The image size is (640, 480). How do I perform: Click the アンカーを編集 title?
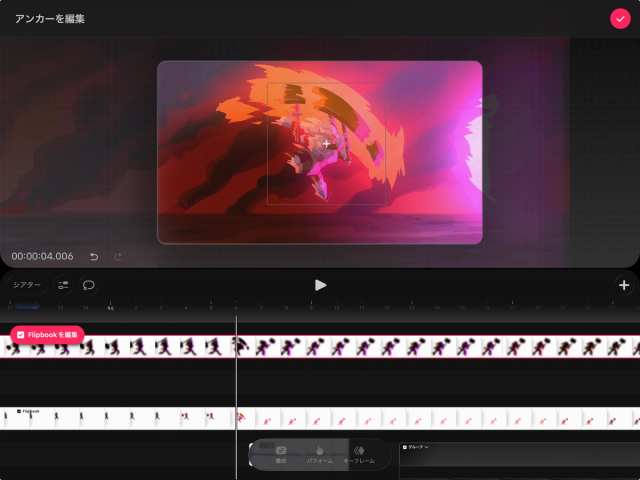(50, 19)
